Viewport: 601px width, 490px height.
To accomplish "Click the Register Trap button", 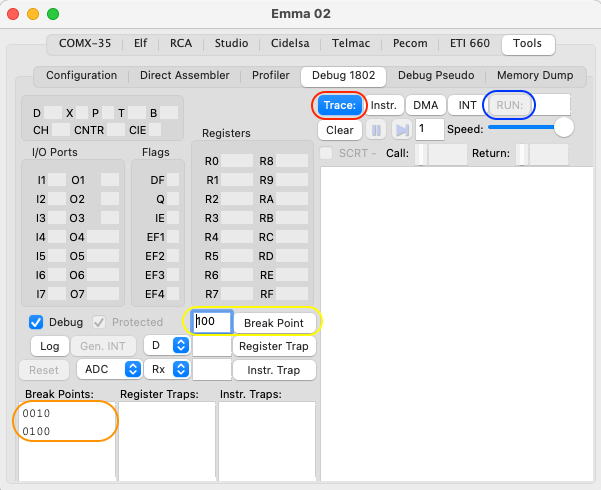I will tap(274, 346).
